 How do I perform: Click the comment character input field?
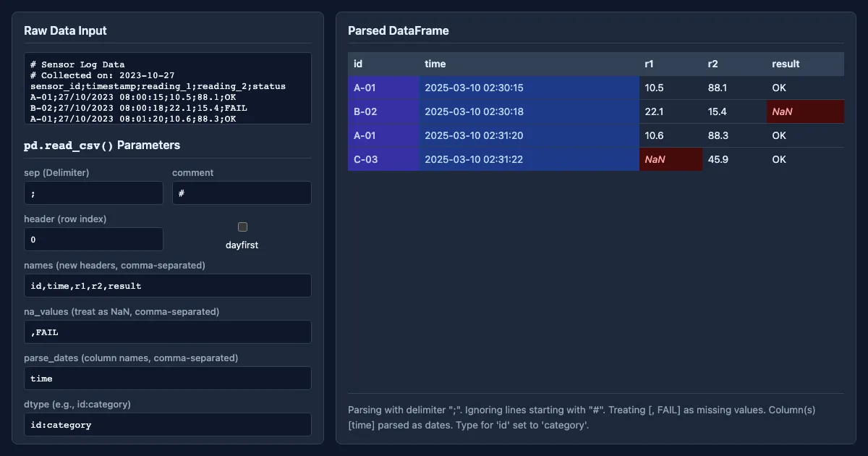coord(242,193)
